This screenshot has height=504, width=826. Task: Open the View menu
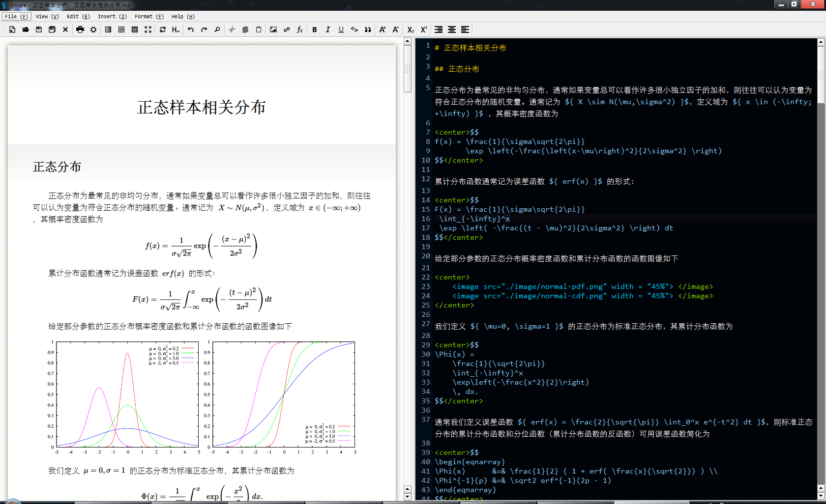tap(47, 16)
